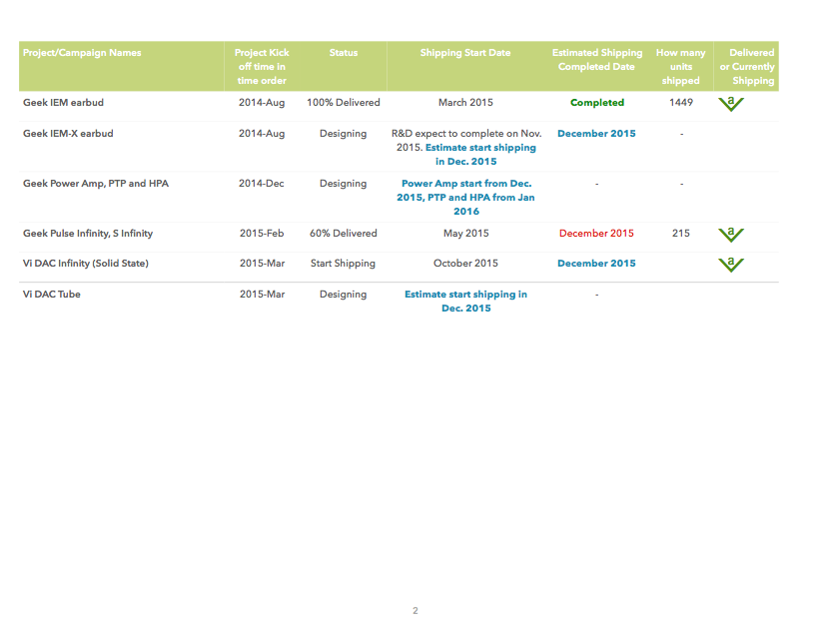Click '2014-Aug' in Geek IEM-X earbud row

tap(262, 133)
